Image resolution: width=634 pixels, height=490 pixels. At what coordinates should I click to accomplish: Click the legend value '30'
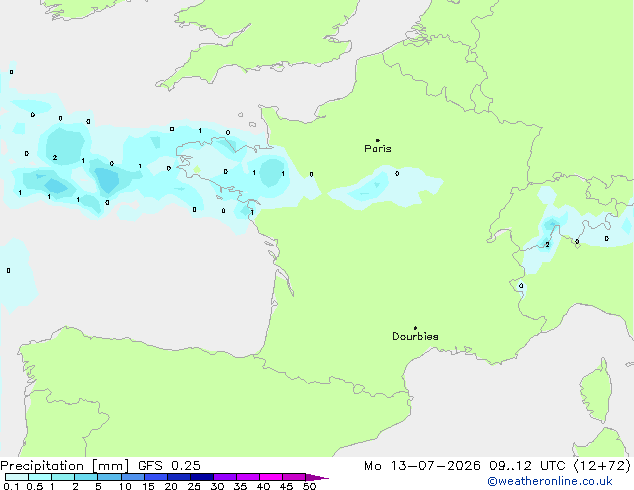tap(217, 486)
